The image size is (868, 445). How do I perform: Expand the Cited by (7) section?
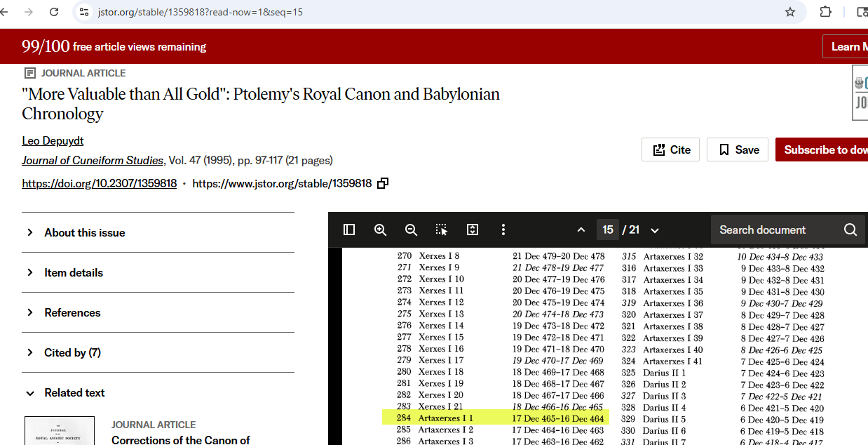point(158,352)
